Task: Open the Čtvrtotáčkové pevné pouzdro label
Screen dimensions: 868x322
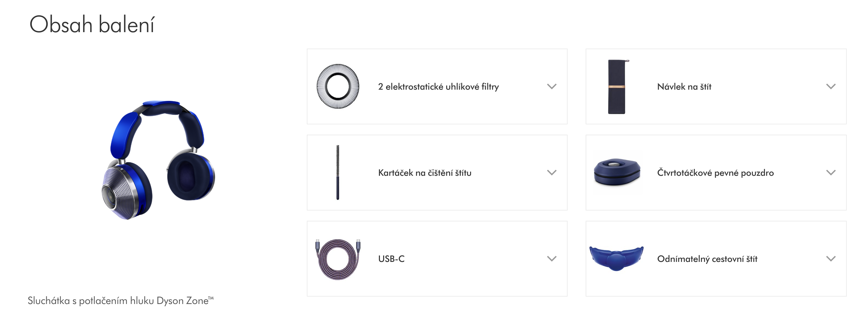Action: tap(715, 173)
